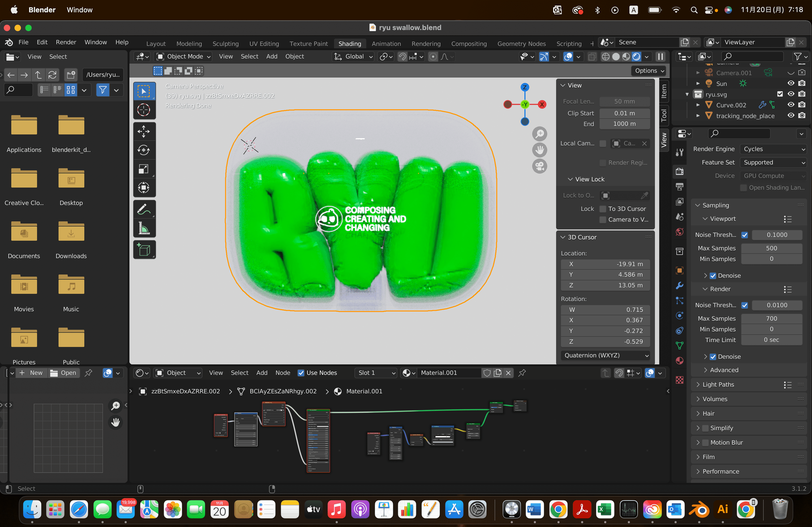
Task: Open the Quaternion rotation mode dropdown
Action: (x=605, y=355)
